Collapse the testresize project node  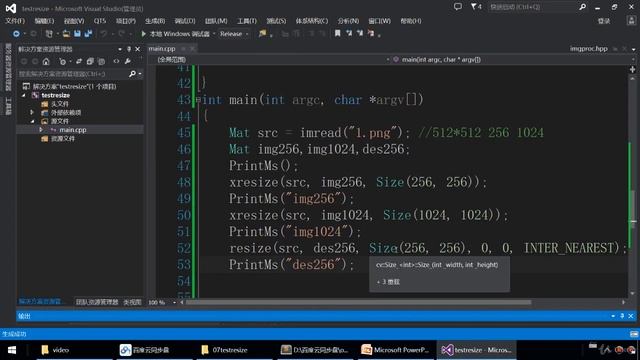(24, 95)
